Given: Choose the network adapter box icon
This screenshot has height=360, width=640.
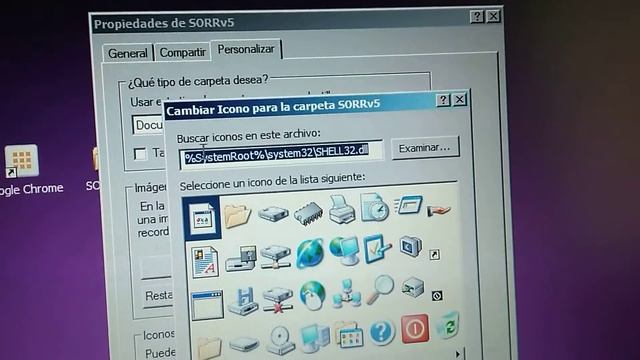Looking at the screenshot, I should (413, 287).
